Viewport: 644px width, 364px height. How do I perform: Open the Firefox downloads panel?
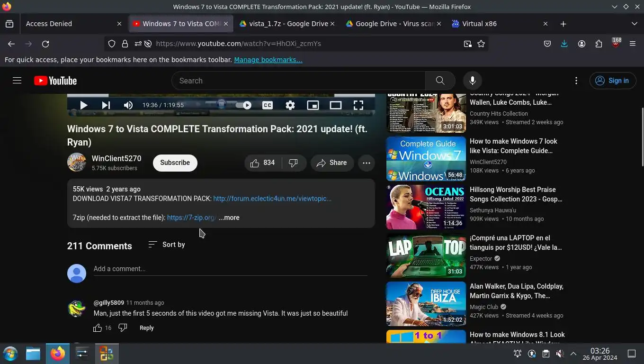[x=564, y=44]
